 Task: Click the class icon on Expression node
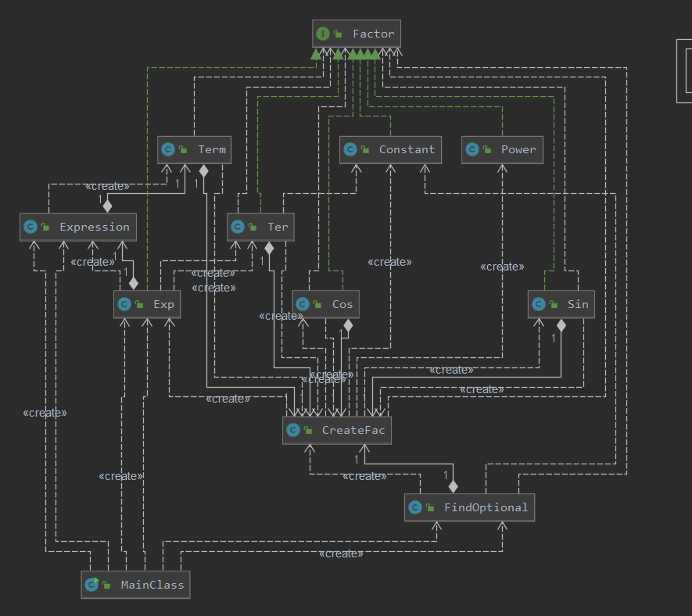tap(30, 227)
